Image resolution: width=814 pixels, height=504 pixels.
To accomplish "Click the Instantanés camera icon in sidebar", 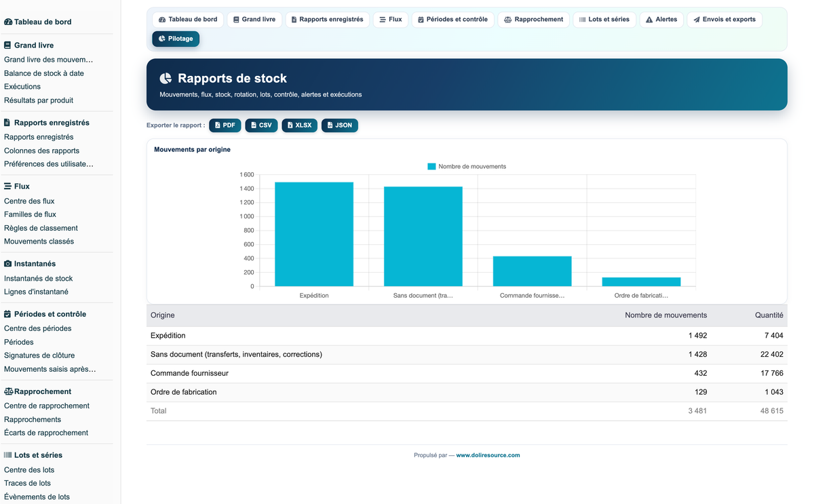I will click(x=7, y=263).
